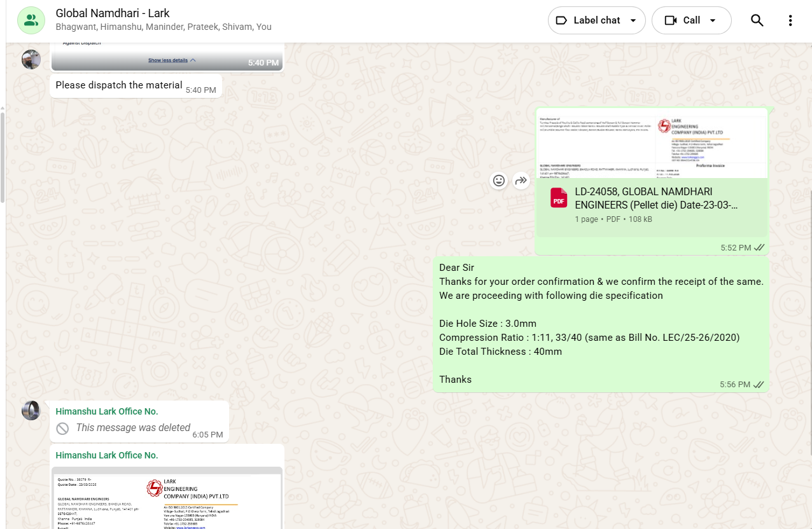Expand the Label chat dropdown arrow

click(633, 20)
